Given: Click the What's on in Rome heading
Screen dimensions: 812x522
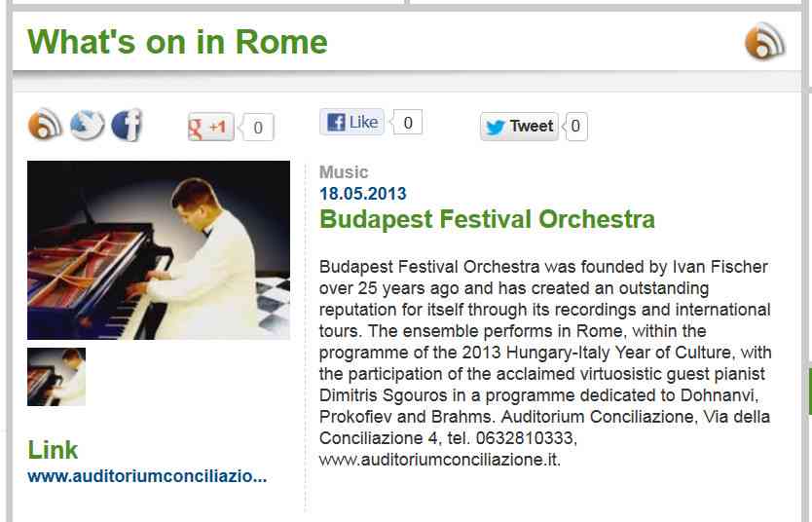Looking at the screenshot, I should [177, 42].
